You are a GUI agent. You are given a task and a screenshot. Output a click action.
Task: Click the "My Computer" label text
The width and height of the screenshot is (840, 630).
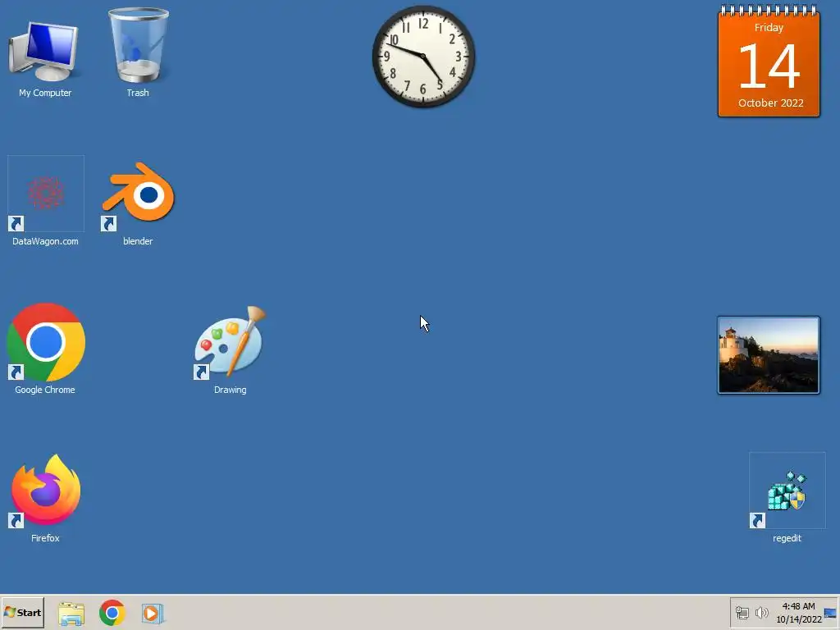45,93
